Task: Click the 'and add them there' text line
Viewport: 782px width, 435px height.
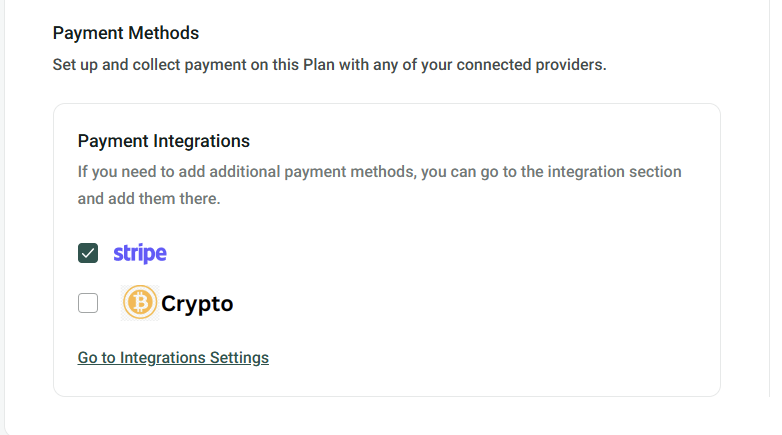Action: tap(149, 198)
